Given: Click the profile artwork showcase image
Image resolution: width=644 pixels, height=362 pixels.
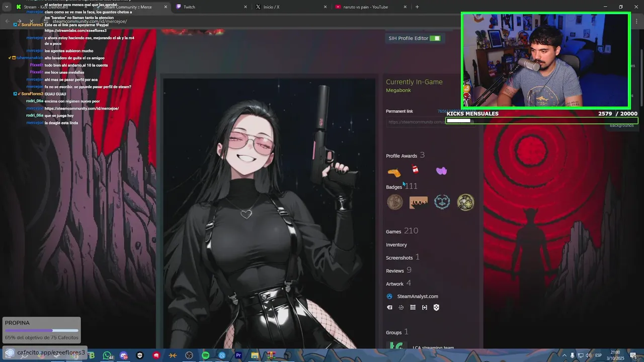Looking at the screenshot, I should 269,214.
